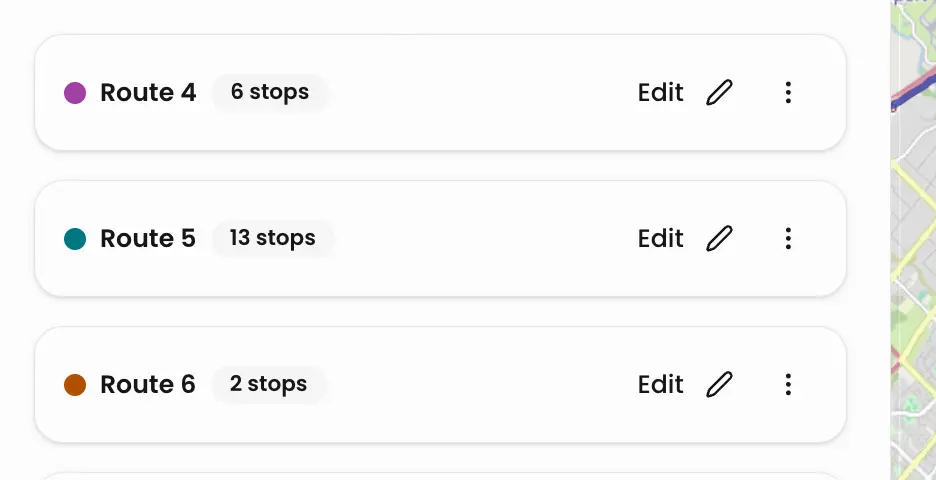The image size is (936, 480).
Task: Click the pencil icon for Route 4
Action: pos(719,93)
